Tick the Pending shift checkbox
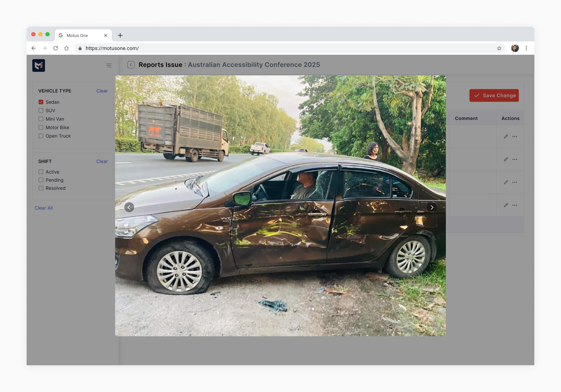This screenshot has height=392, width=561. point(41,180)
